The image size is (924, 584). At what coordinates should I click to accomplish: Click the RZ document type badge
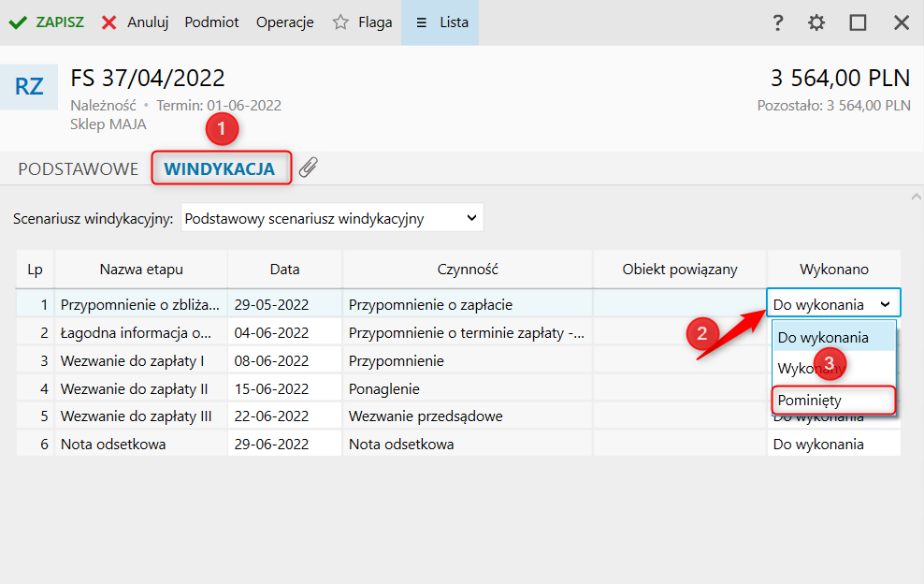click(x=29, y=87)
